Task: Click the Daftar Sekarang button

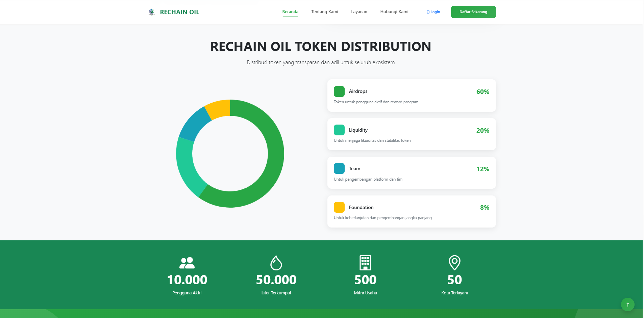Action: click(x=473, y=12)
